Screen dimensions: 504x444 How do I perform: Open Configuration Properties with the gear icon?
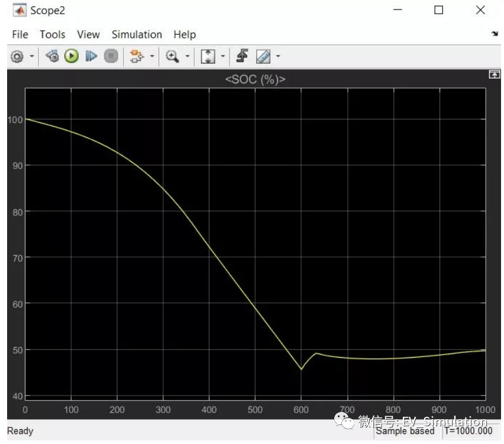click(x=17, y=56)
